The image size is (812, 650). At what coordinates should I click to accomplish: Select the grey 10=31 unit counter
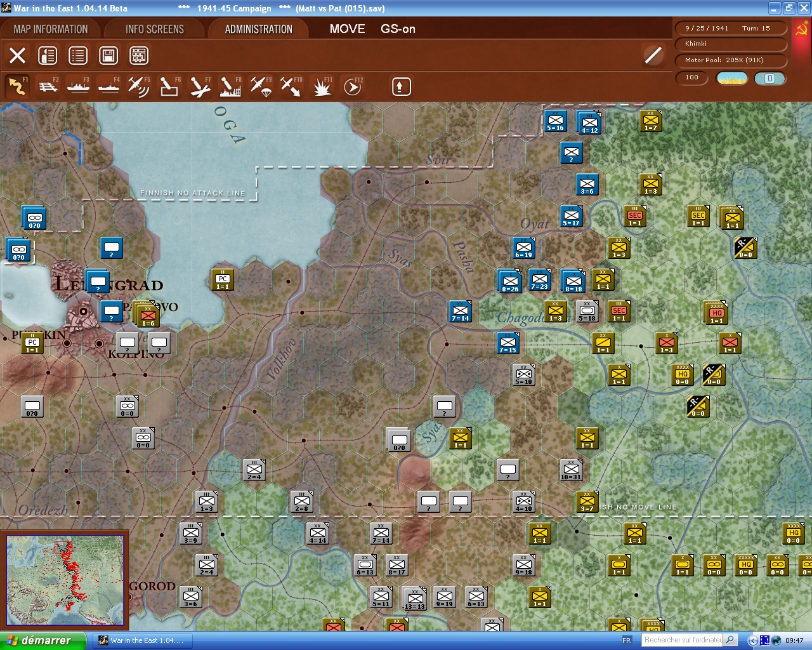(571, 470)
